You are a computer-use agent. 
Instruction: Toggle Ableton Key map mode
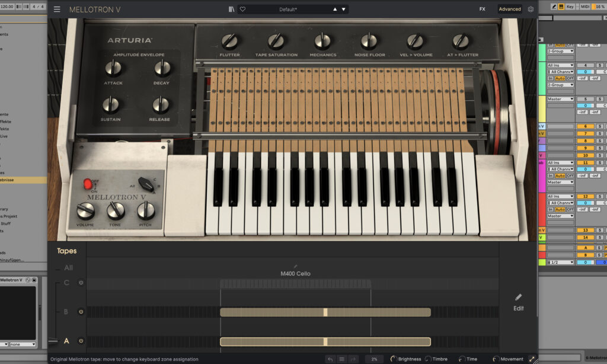[570, 7]
